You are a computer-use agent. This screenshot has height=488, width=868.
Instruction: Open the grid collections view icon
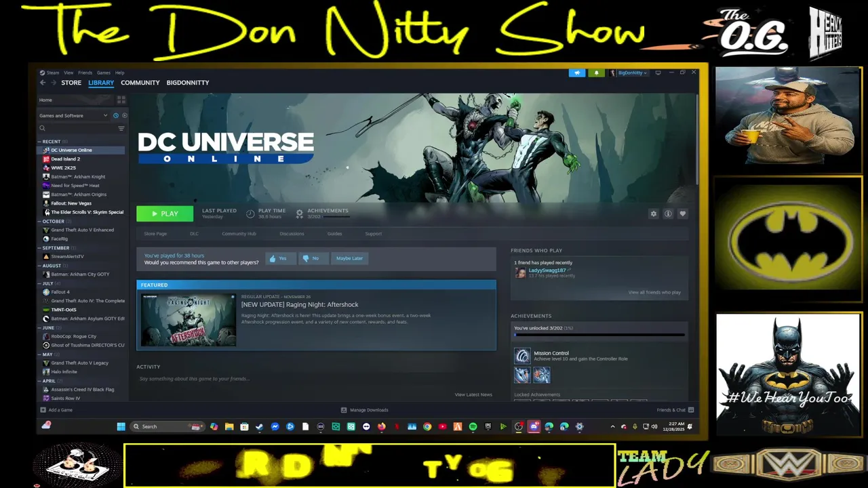[121, 100]
